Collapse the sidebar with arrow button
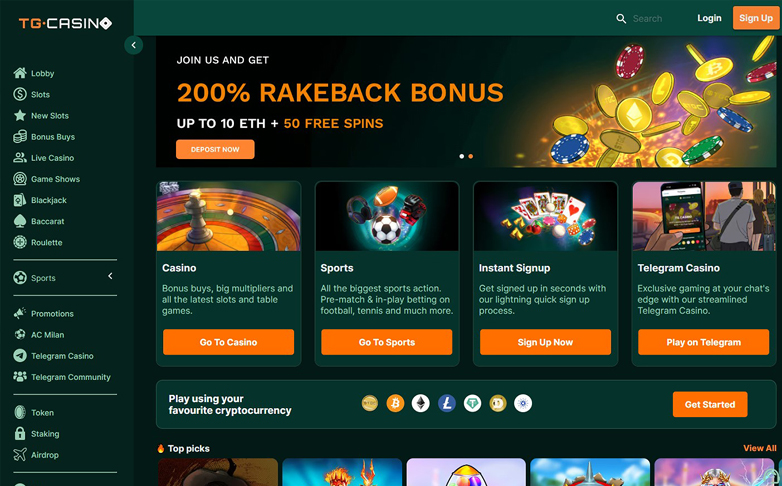Image resolution: width=782 pixels, height=486 pixels. coord(134,45)
